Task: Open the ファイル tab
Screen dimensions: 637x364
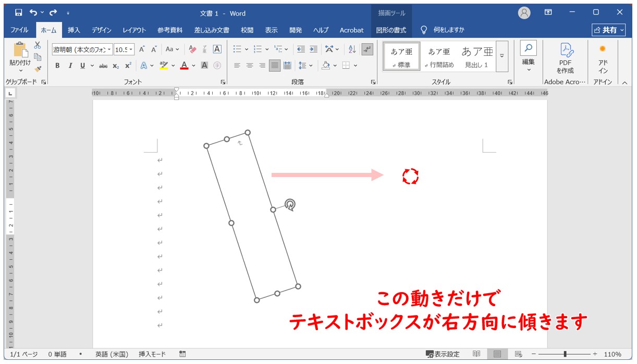Action: pos(20,30)
